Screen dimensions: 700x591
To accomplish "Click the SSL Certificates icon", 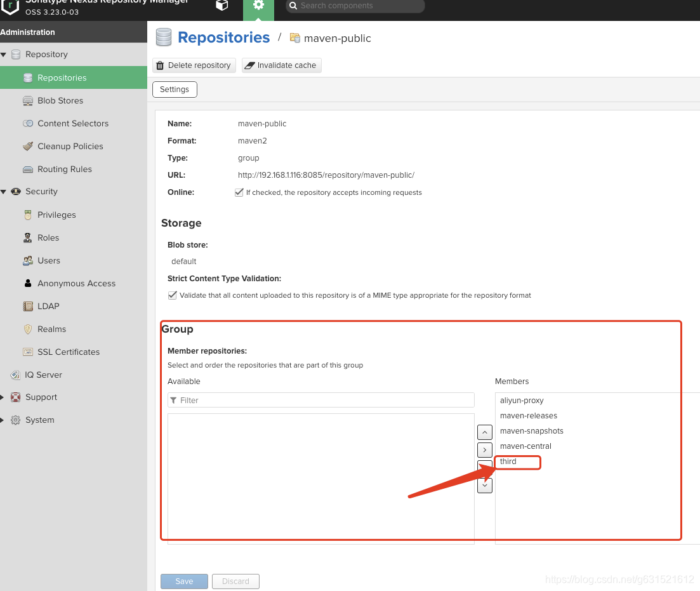I will 28,352.
